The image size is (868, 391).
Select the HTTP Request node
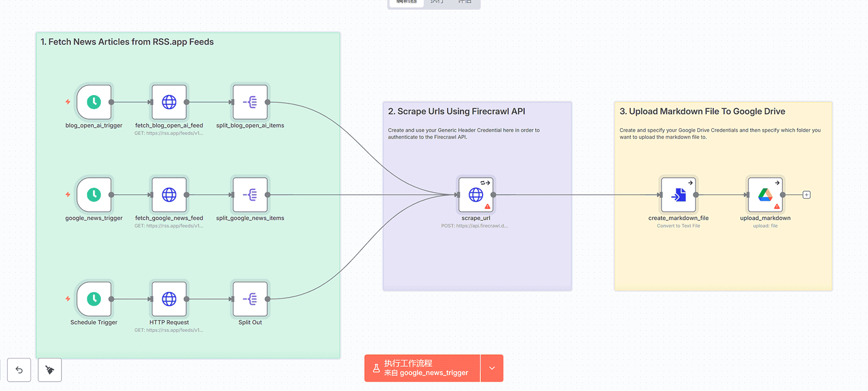pyautogui.click(x=169, y=299)
